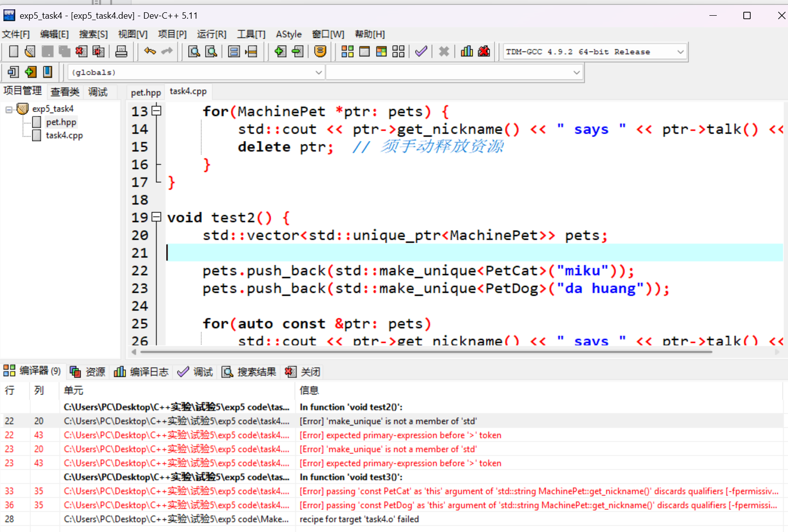Click the 关闭 tab to close bottom panel
788x532 pixels.
[x=303, y=372]
